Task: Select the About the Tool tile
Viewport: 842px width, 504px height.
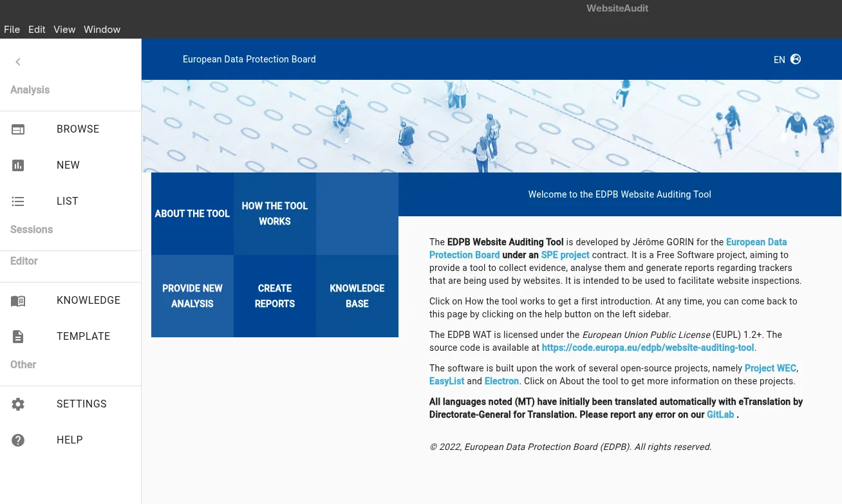Action: pos(192,214)
